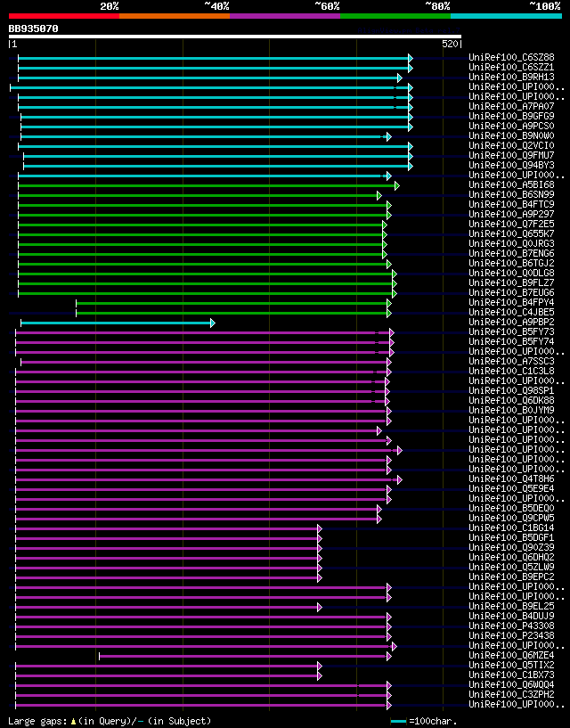The width and height of the screenshot is (570, 728).
Task: Click the red 20% identity legend segment
Action: 64,16
